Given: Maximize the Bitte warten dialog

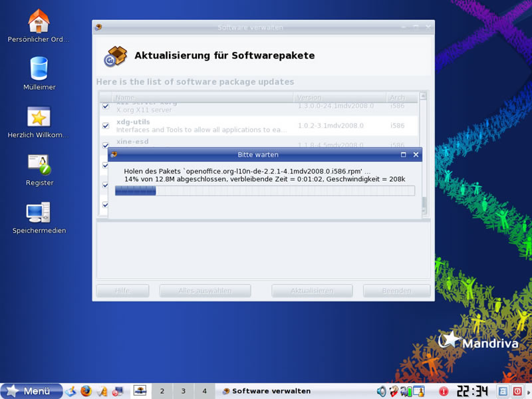Looking at the screenshot, I should [x=404, y=155].
